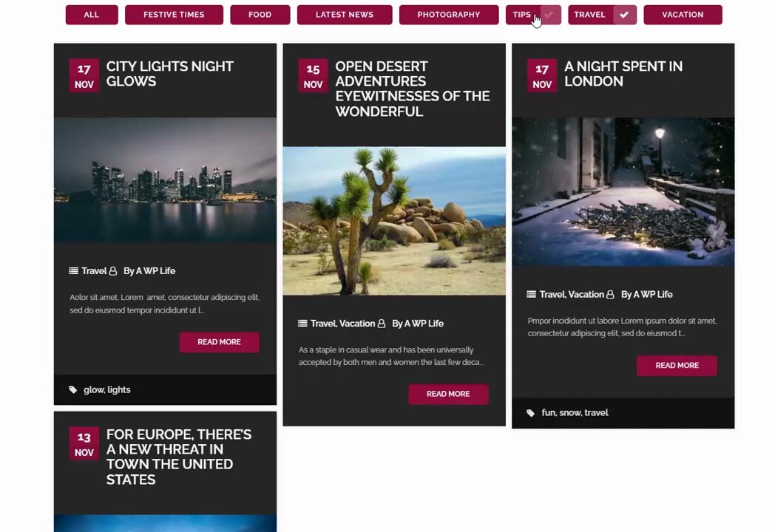Select the All filter button
This screenshot has height=532, width=775.
tap(92, 15)
